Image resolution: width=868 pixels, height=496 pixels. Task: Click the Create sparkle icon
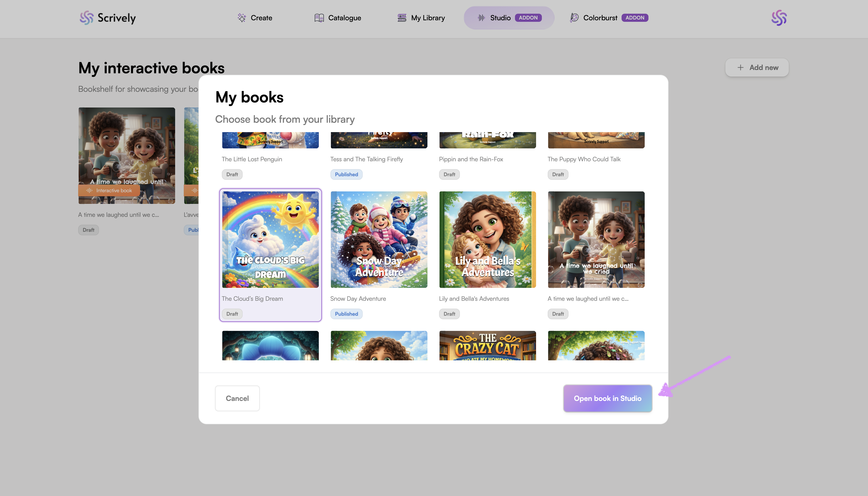(x=242, y=18)
